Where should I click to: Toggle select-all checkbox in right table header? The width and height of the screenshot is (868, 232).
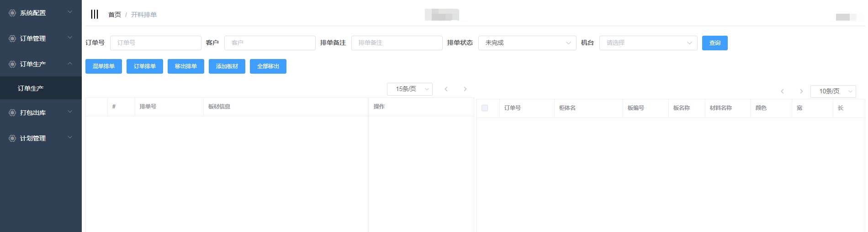click(485, 108)
